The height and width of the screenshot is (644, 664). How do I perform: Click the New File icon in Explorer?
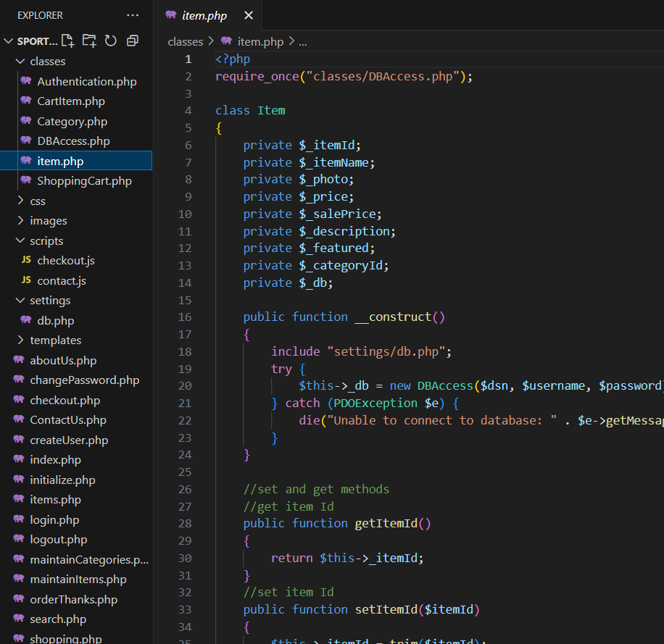(x=67, y=41)
